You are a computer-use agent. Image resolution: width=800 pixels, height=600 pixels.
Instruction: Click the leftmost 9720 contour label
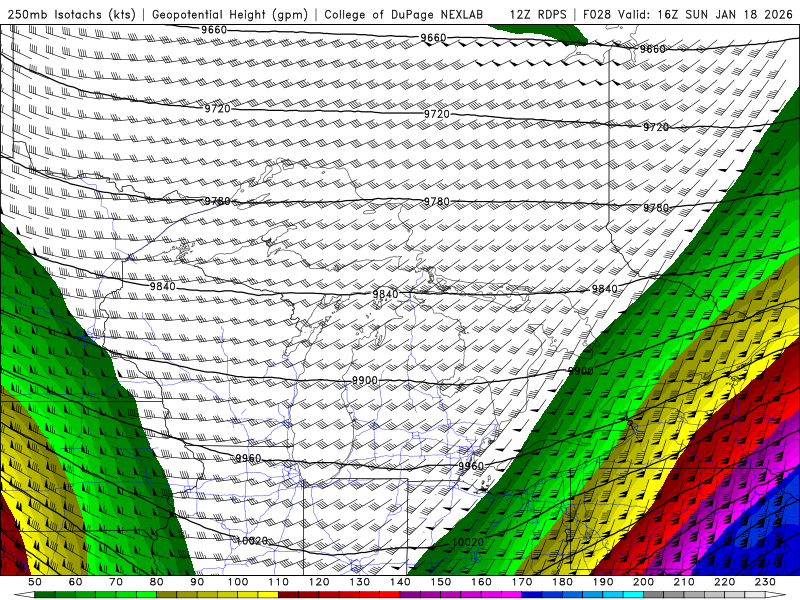coord(217,109)
